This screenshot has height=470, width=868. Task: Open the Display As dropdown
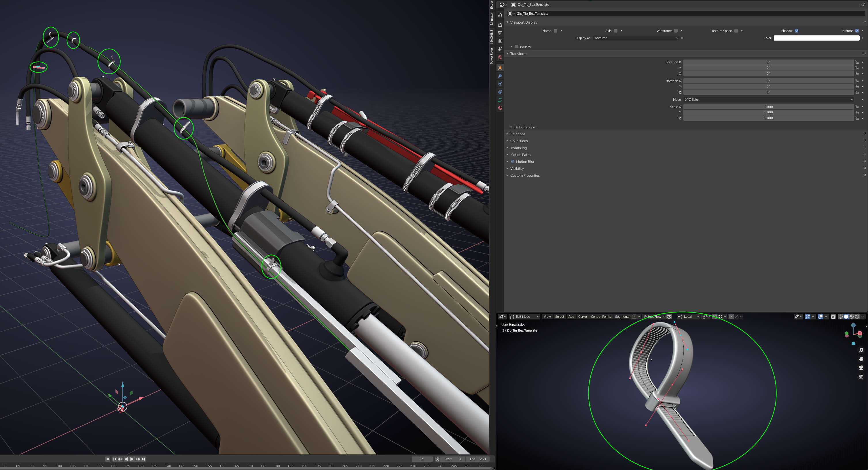coord(636,38)
